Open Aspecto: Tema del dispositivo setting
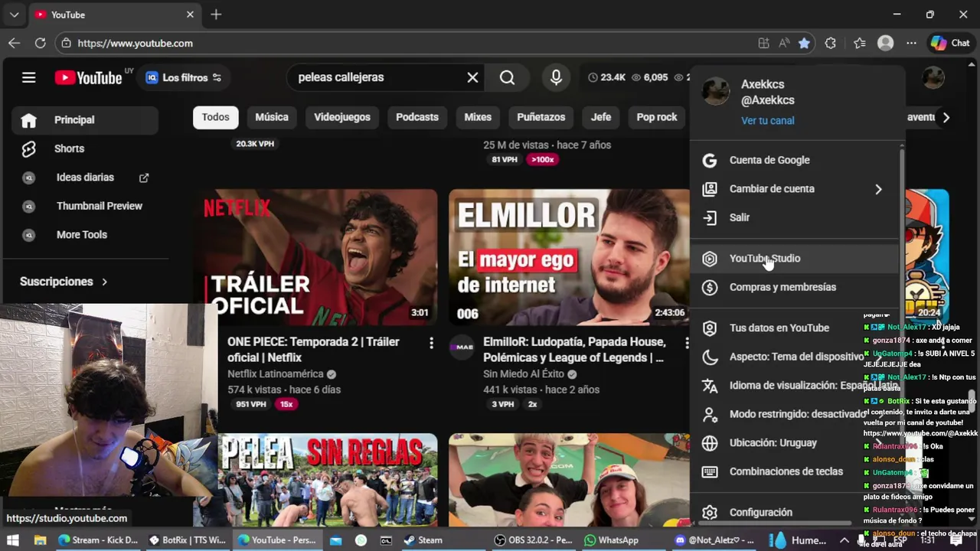 point(794,357)
